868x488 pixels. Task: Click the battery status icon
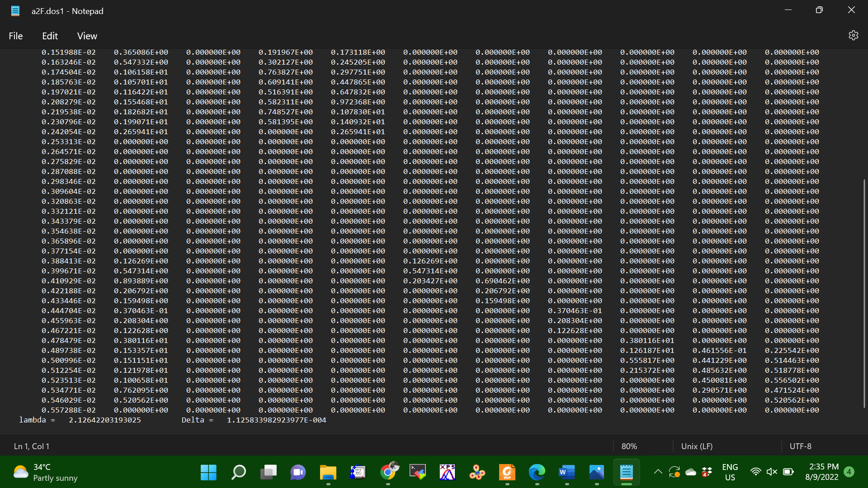coord(788,472)
